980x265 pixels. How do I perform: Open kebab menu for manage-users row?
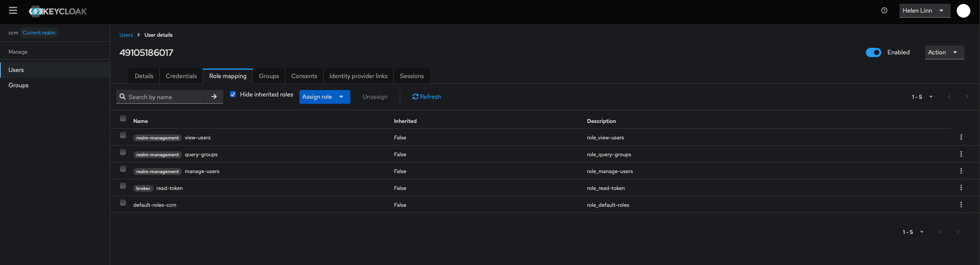961,171
